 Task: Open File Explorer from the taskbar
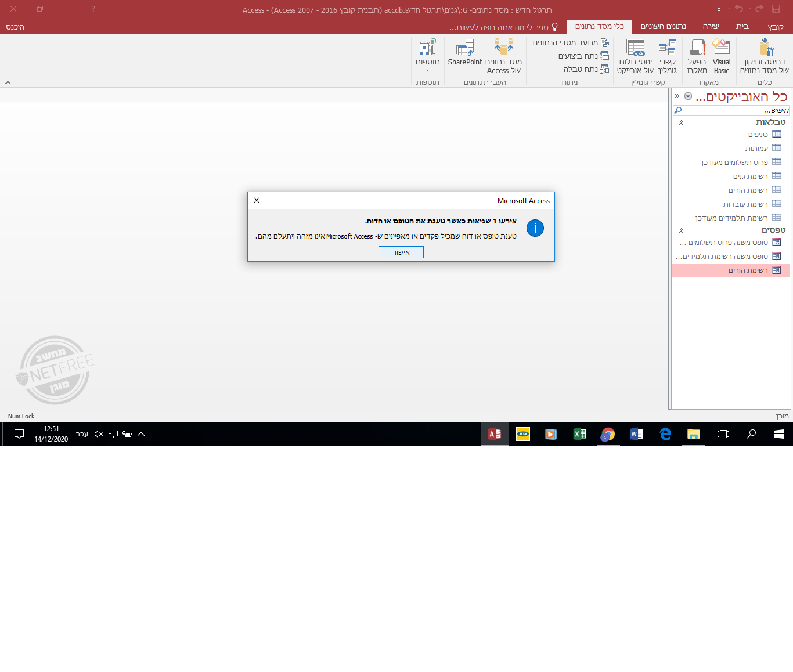pos(694,434)
